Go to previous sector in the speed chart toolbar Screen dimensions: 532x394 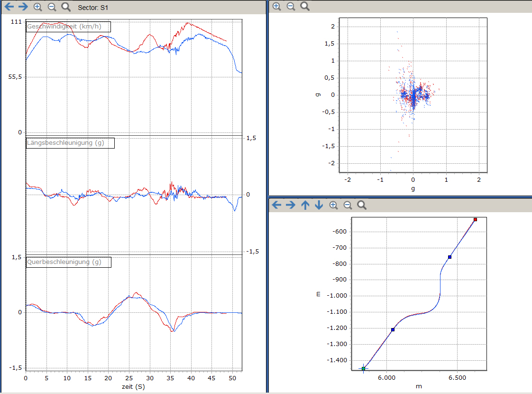(x=9, y=7)
